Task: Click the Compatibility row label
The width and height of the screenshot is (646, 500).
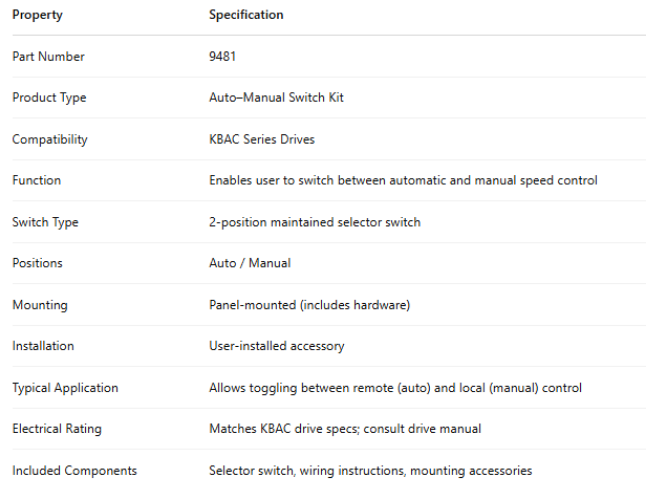Action: pyautogui.click(x=50, y=140)
